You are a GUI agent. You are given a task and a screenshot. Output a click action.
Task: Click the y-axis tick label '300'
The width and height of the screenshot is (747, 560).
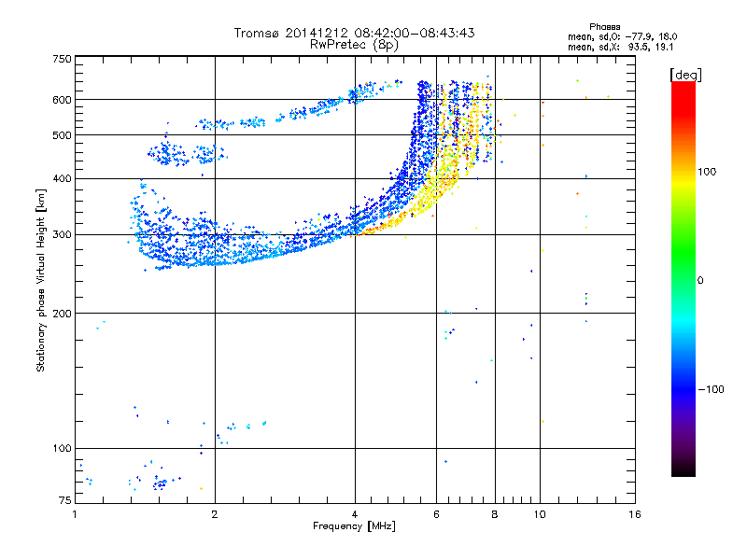pos(62,235)
